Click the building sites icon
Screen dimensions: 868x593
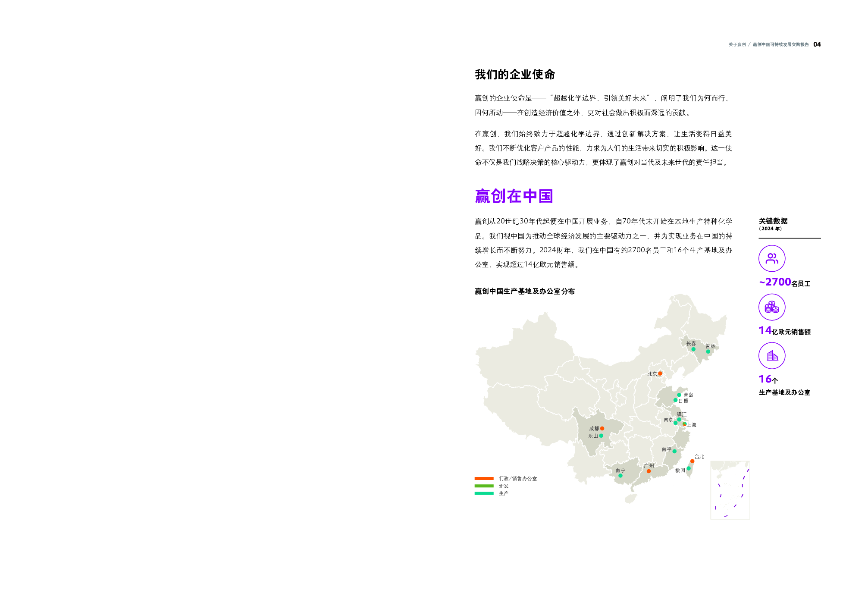coord(771,355)
